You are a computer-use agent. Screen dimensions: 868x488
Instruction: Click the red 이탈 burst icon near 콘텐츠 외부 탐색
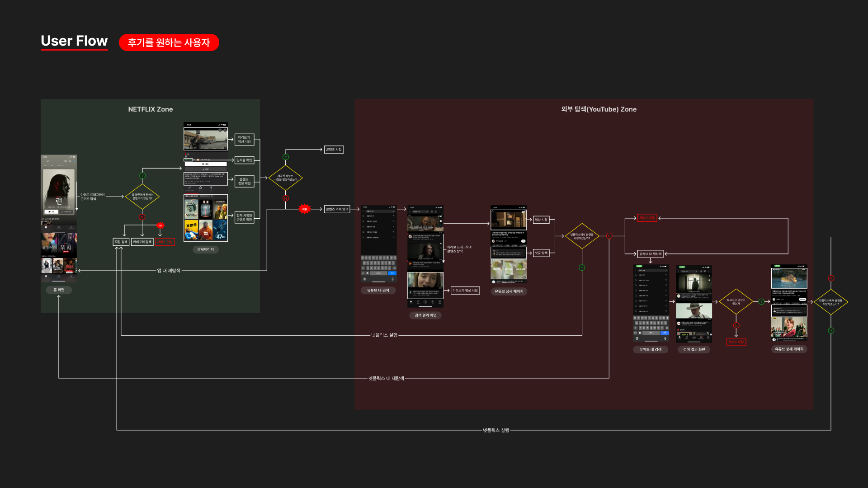304,209
